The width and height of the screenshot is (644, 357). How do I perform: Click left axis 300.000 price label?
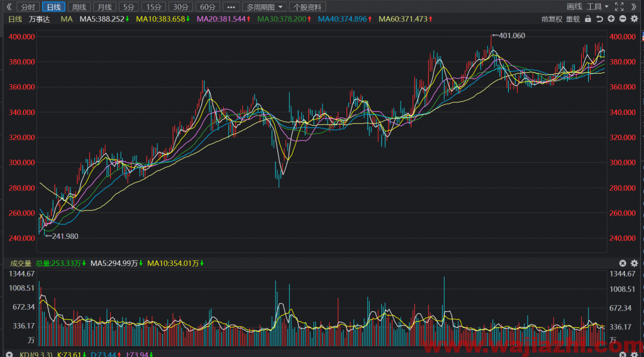(x=22, y=163)
